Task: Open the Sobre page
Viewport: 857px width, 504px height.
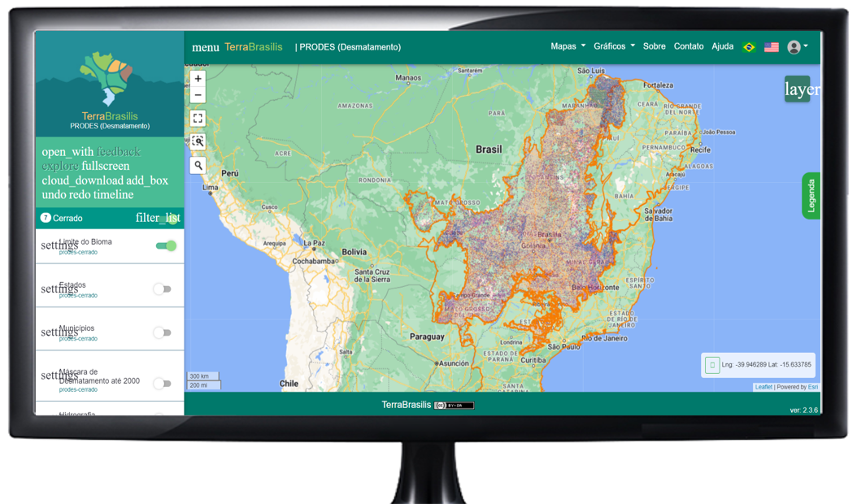Action: pyautogui.click(x=655, y=46)
